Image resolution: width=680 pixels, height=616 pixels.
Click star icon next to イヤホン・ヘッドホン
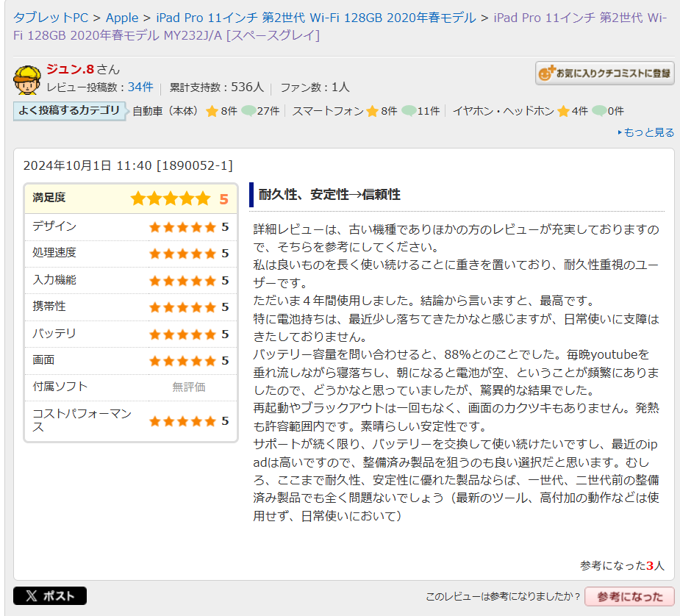click(563, 112)
